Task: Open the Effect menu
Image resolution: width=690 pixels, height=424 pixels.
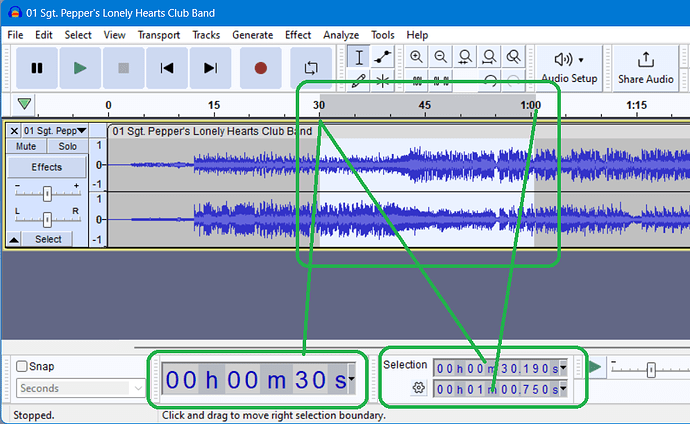Action: [x=298, y=35]
